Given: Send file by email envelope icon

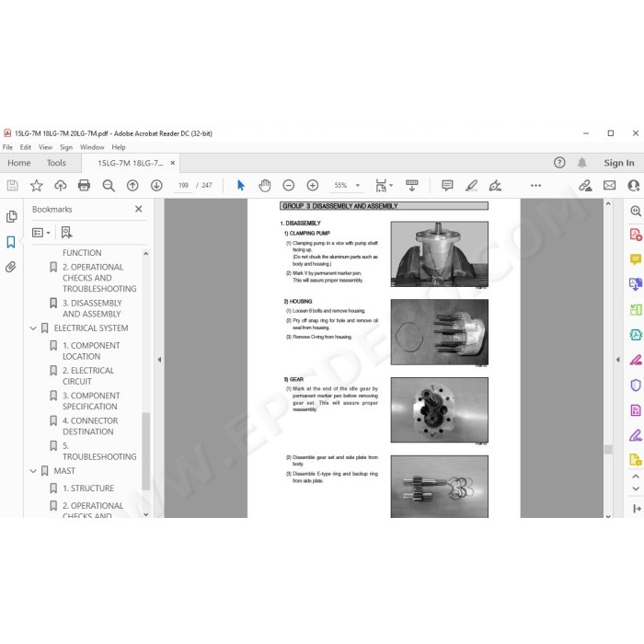Looking at the screenshot, I should (x=609, y=186).
